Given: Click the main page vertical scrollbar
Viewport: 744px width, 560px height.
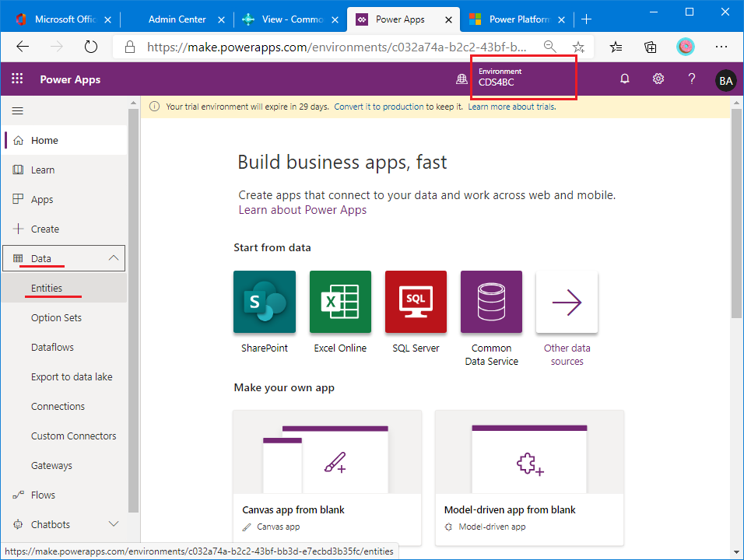Looking at the screenshot, I should (736, 213).
